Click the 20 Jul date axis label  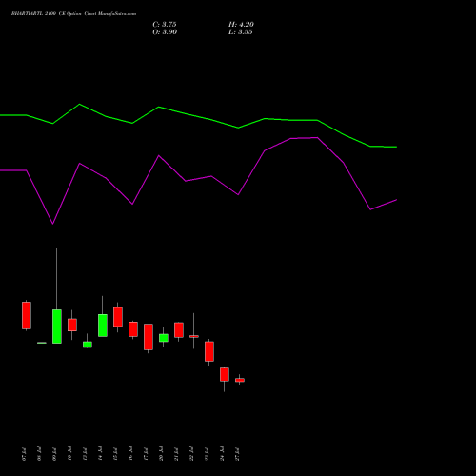[161, 454]
